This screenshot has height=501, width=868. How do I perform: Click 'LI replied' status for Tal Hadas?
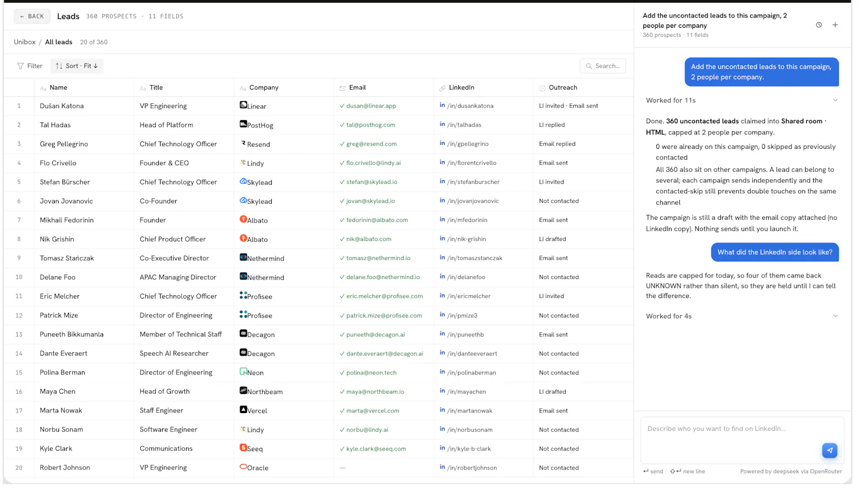click(x=552, y=125)
